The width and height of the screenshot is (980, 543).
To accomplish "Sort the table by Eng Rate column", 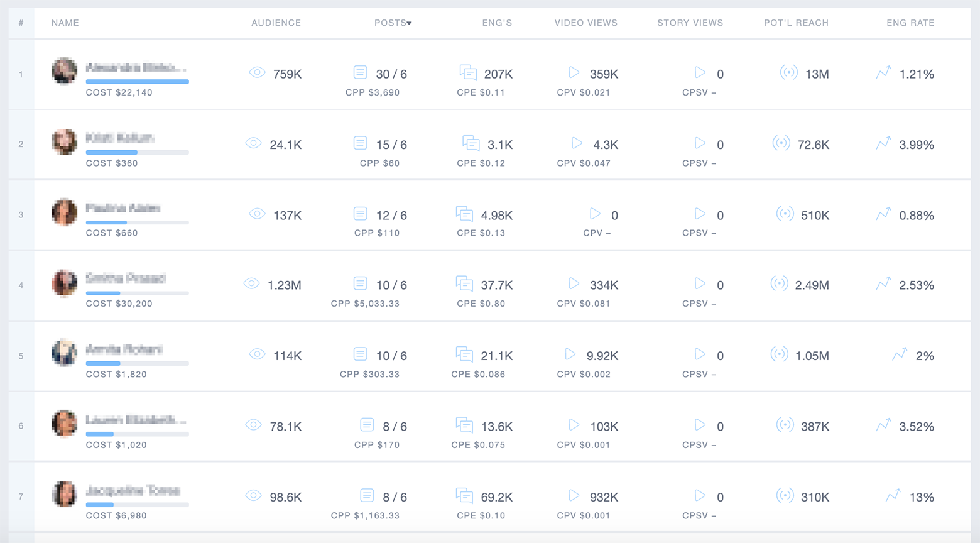I will point(910,23).
